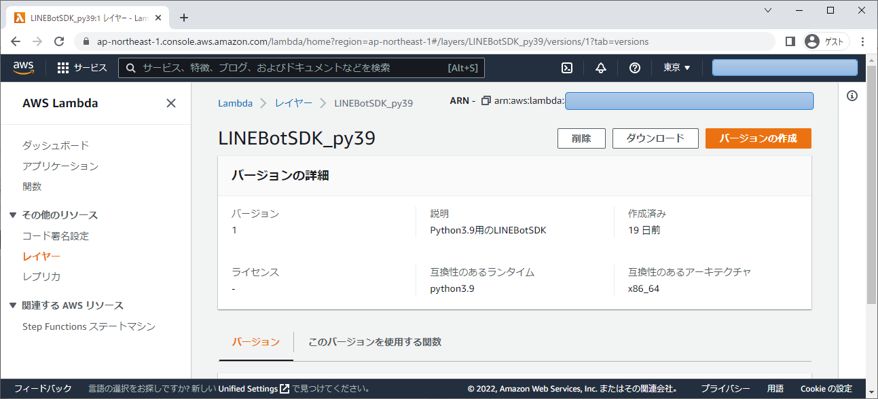
Task: Open フィードバック in footer
Action: (x=43, y=388)
